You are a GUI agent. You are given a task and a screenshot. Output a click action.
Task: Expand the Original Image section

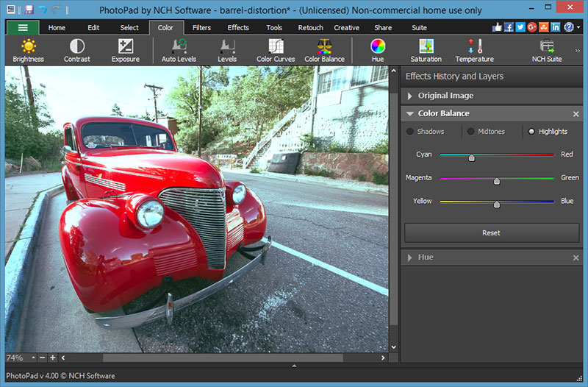(410, 96)
